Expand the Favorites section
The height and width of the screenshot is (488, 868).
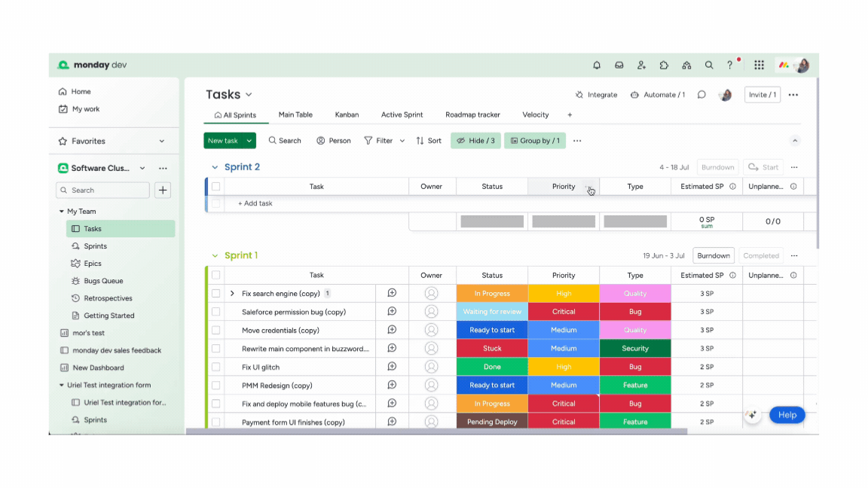(x=162, y=141)
